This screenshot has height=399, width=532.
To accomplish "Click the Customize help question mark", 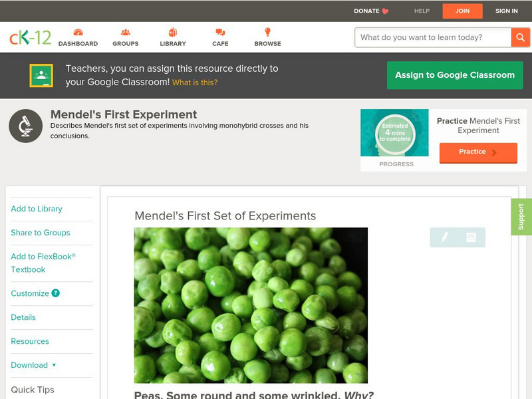I will click(x=56, y=293).
